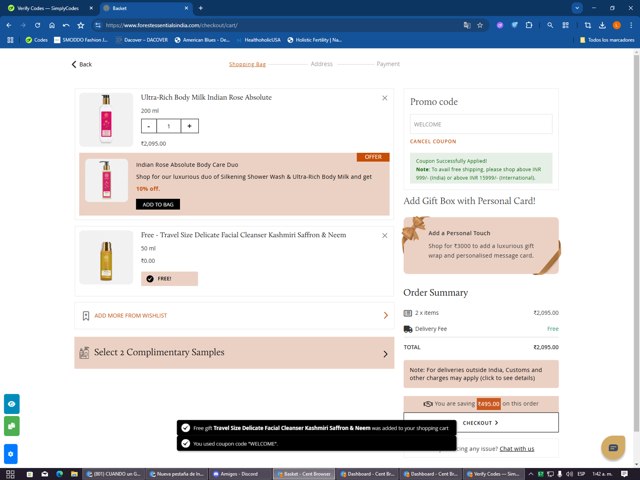The height and width of the screenshot is (480, 640).
Task: Switch to Verify Codes — SimplyCodes tab
Action: click(50, 8)
